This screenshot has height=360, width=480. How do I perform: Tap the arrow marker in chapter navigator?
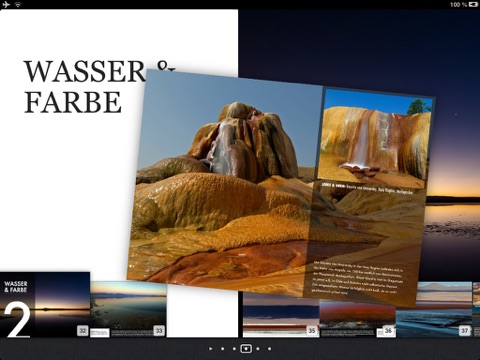point(211,349)
